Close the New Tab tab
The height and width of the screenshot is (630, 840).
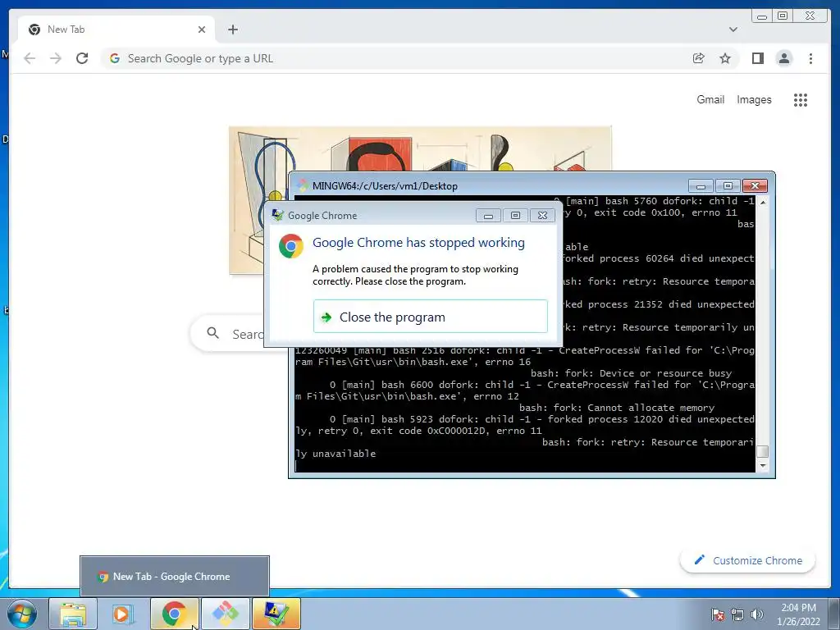point(202,30)
